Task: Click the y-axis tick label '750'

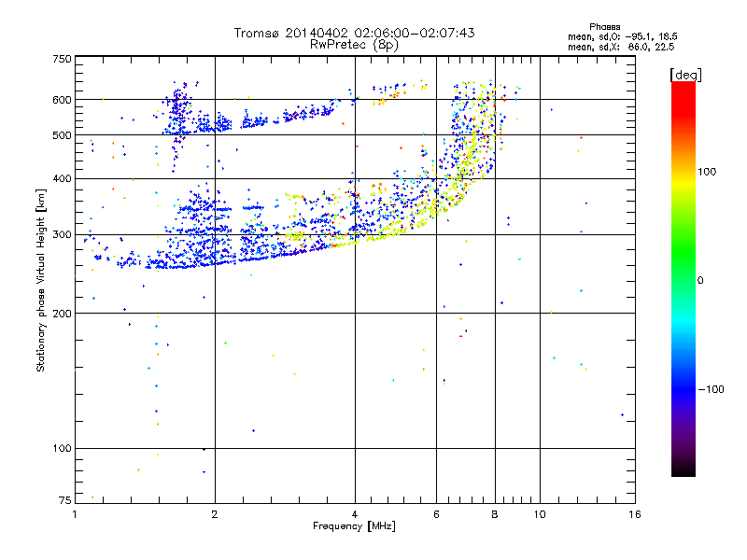Action: point(62,59)
